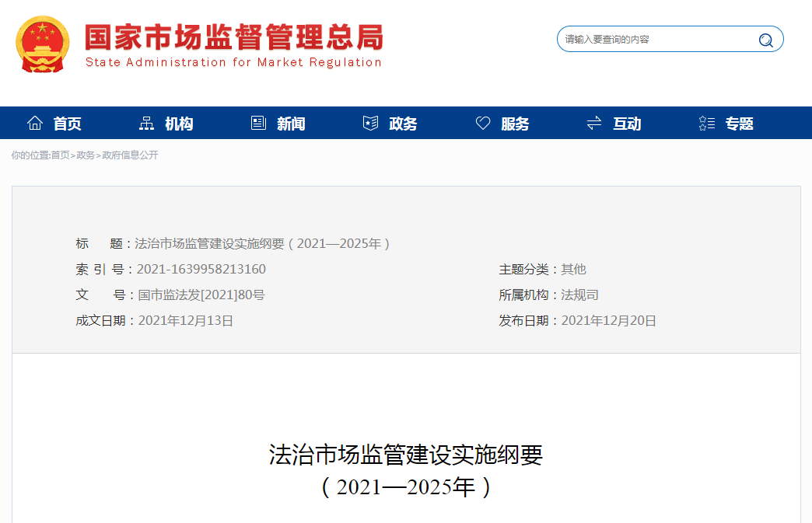This screenshot has width=812, height=523.
Task: Click the heart icon beside 服务
Action: [x=482, y=122]
